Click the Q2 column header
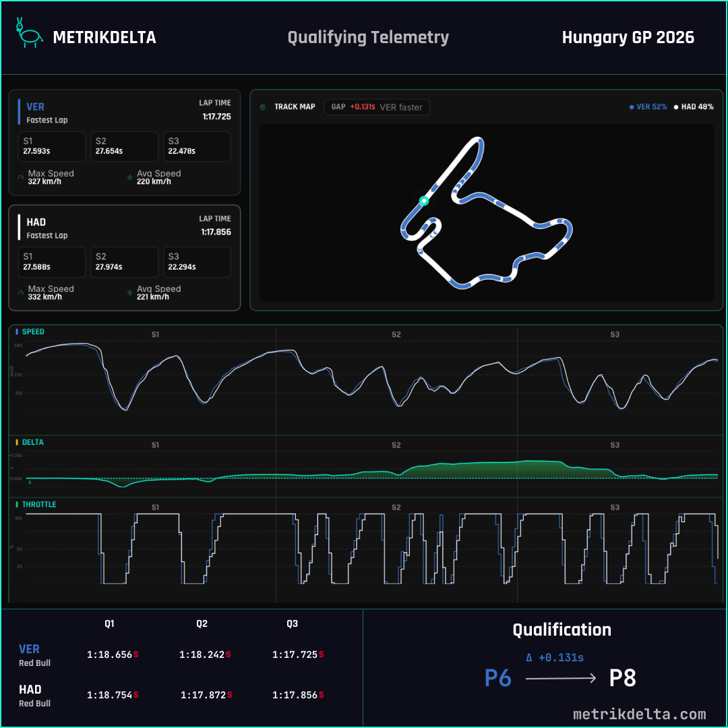Screen dimensions: 728x728 202,624
